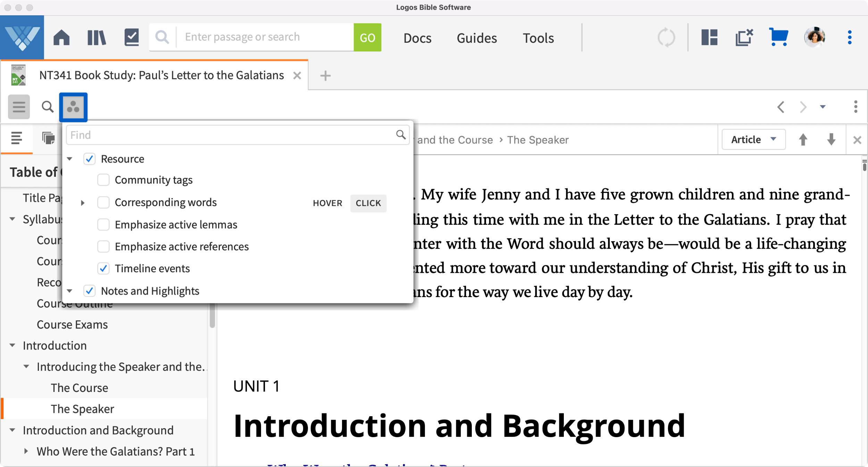Image resolution: width=868 pixels, height=467 pixels.
Task: Collapse the Notes and Highlights group
Action: (x=70, y=291)
